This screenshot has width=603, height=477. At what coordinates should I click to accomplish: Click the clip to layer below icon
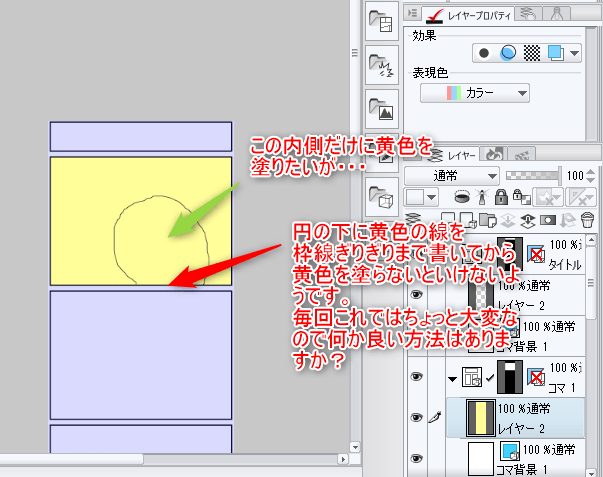coord(462,197)
